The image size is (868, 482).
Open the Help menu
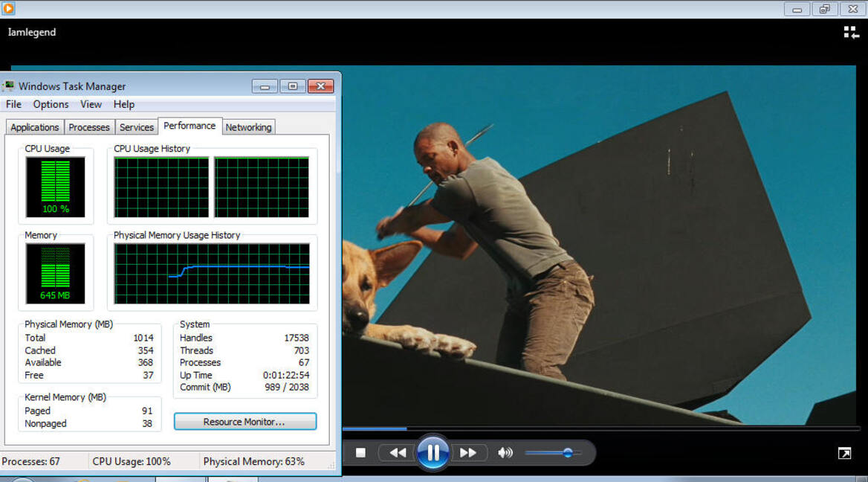coord(124,104)
